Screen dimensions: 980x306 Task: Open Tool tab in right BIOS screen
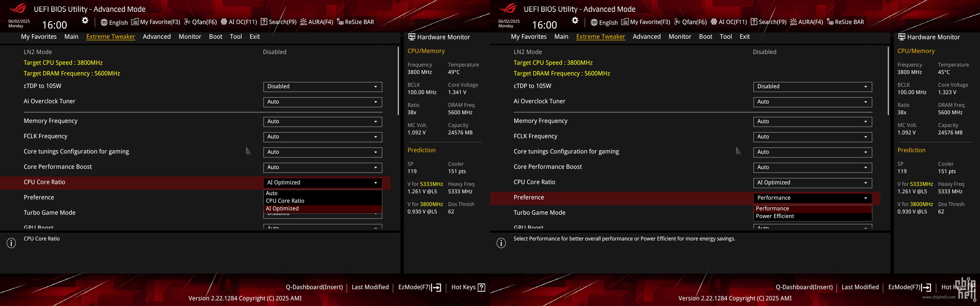point(726,36)
